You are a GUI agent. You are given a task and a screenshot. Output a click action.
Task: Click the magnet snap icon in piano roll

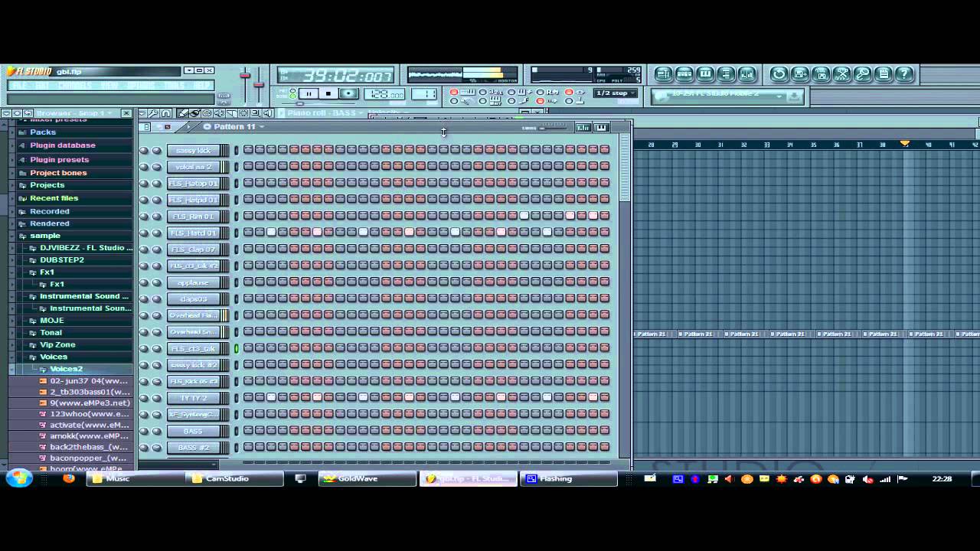[166, 113]
